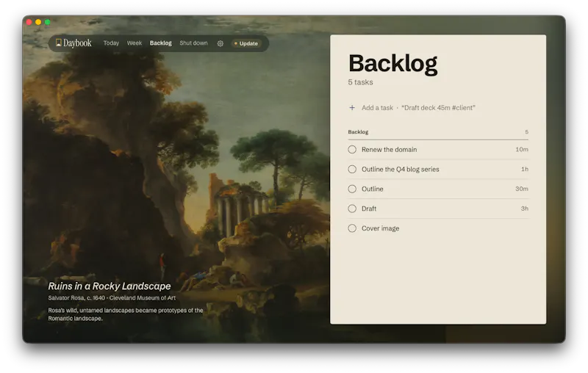Click the Daybook logo
This screenshot has width=588, height=373.
click(73, 43)
